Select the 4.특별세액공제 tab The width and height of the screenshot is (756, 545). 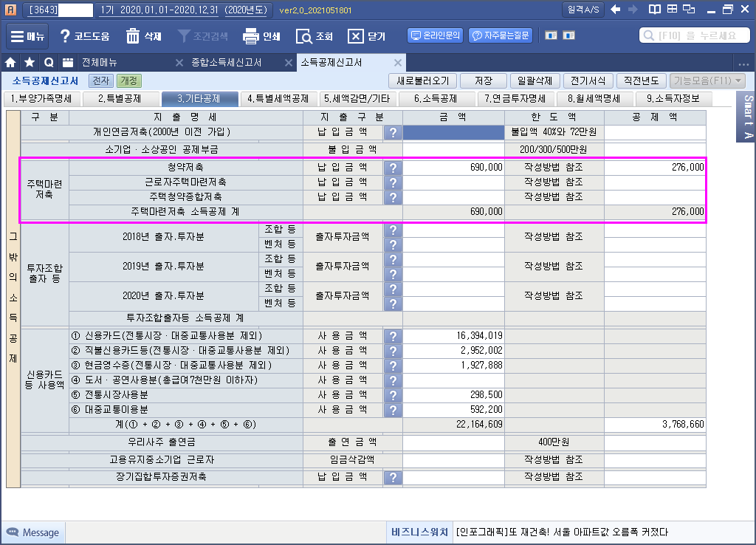click(278, 99)
